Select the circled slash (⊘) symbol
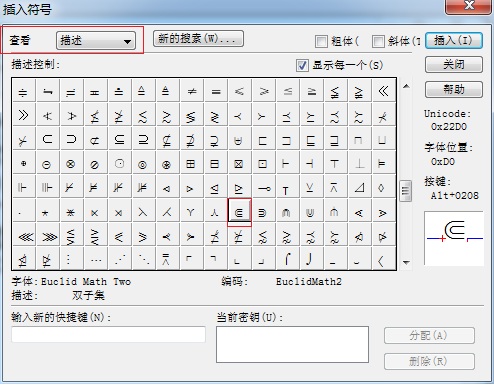The width and height of the screenshot is (494, 385). tap(95, 164)
